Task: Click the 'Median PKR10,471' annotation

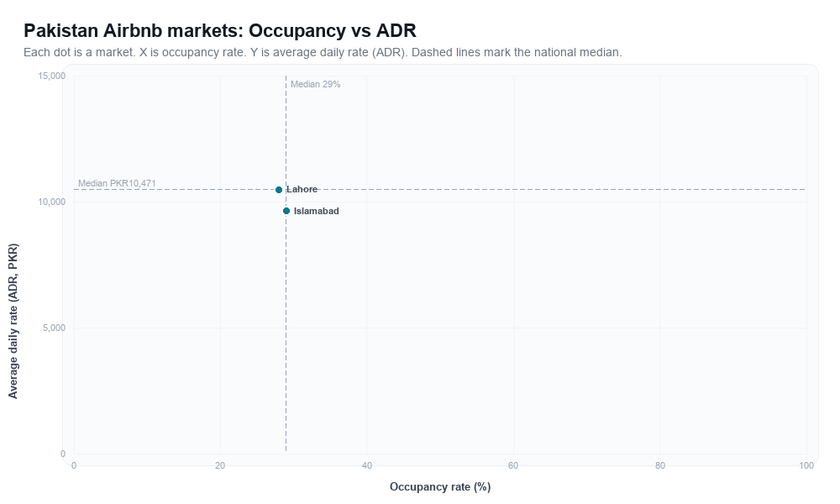Action: point(117,183)
